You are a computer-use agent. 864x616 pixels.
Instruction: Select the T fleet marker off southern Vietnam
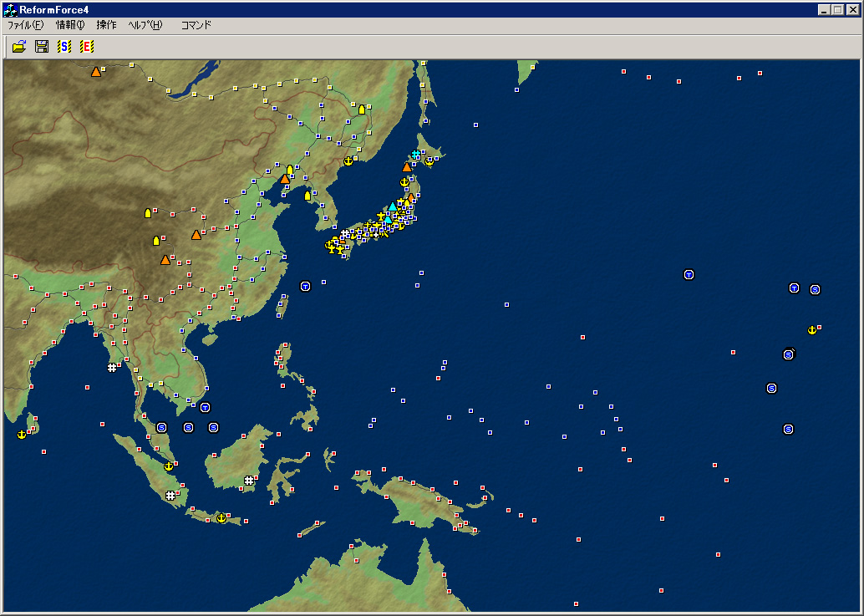coord(205,408)
